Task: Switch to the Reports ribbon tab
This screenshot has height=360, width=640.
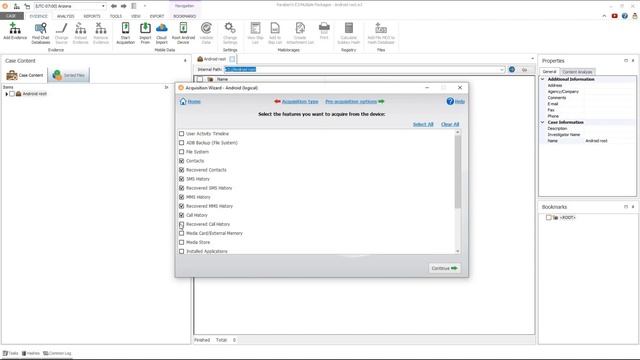Action: [x=92, y=16]
